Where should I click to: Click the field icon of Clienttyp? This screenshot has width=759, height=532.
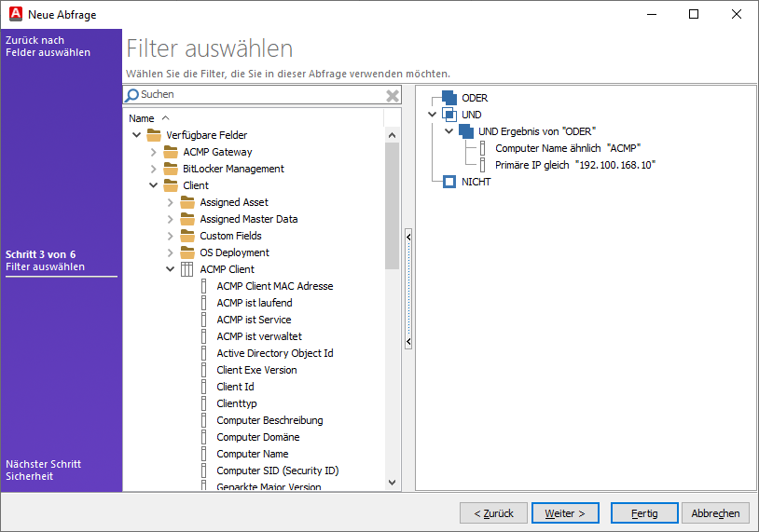204,403
